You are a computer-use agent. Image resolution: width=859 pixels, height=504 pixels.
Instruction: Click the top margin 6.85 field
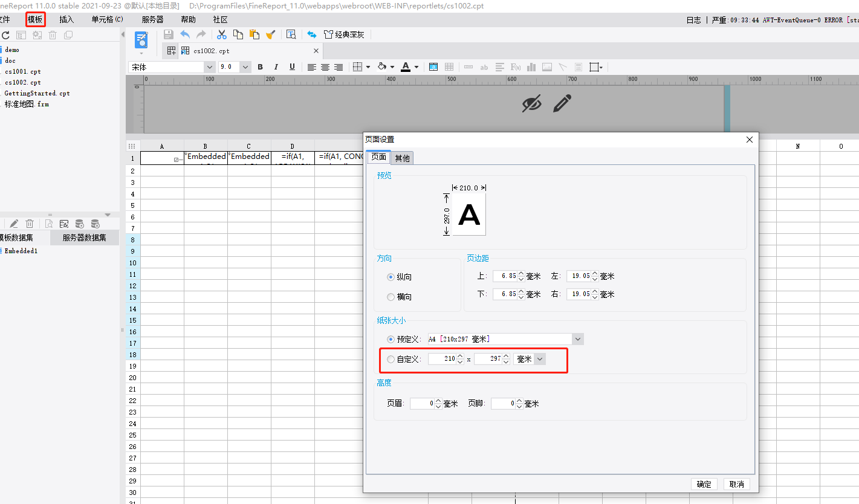pos(505,276)
